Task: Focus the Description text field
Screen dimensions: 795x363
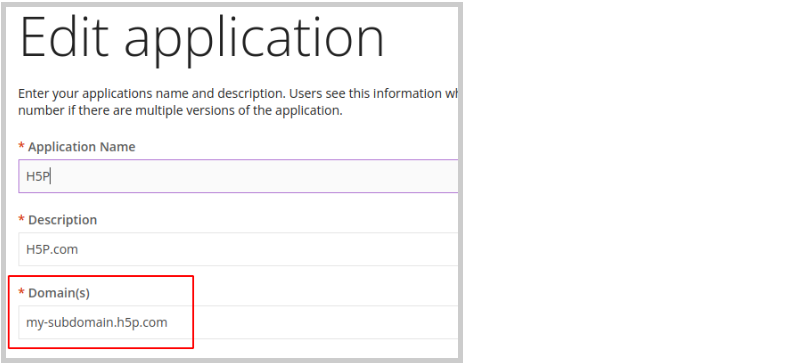Action: tap(238, 249)
